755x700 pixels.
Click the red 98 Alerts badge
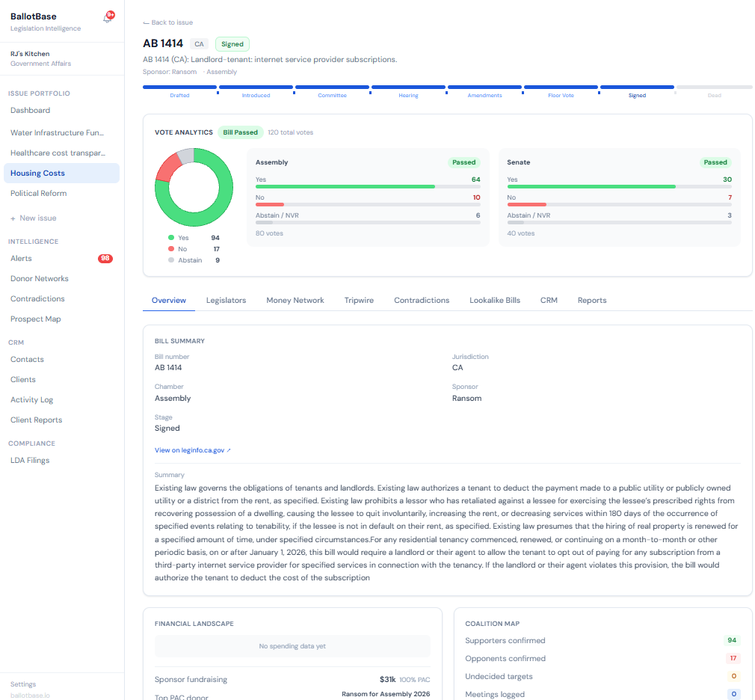pyautogui.click(x=105, y=259)
